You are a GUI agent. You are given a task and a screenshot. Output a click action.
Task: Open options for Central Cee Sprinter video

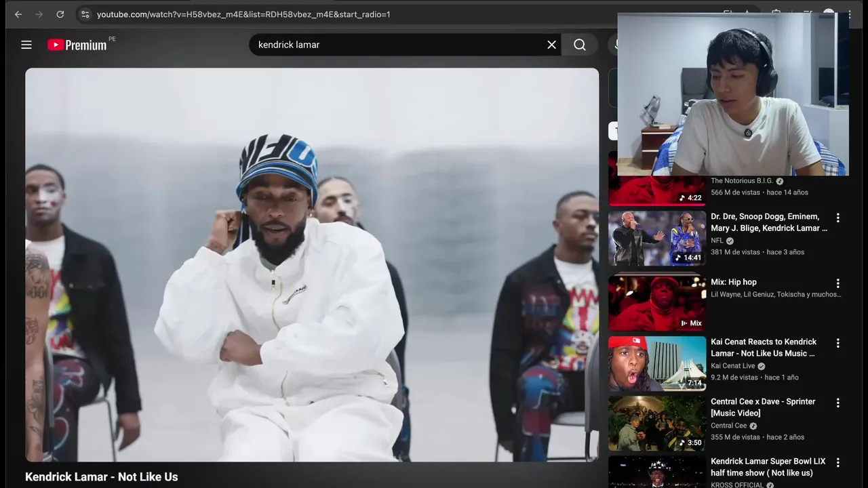838,403
